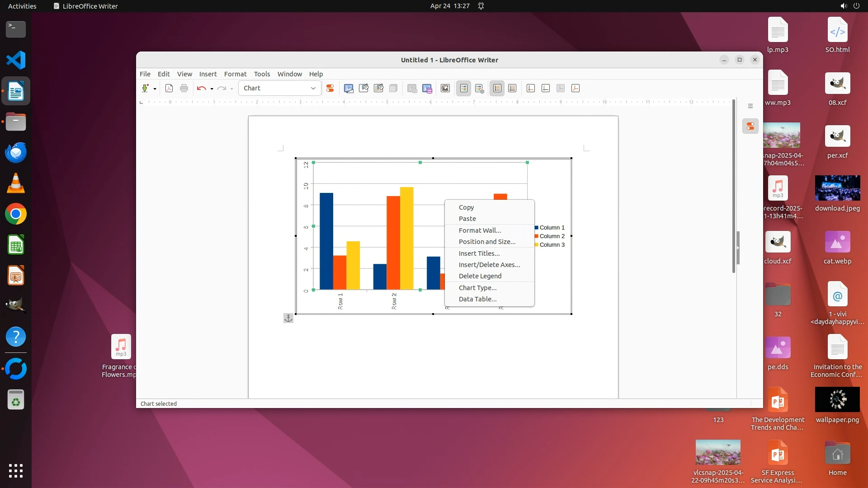Screen dimensions: 868x488
Task: Click the Export as PDF icon
Action: [169, 88]
